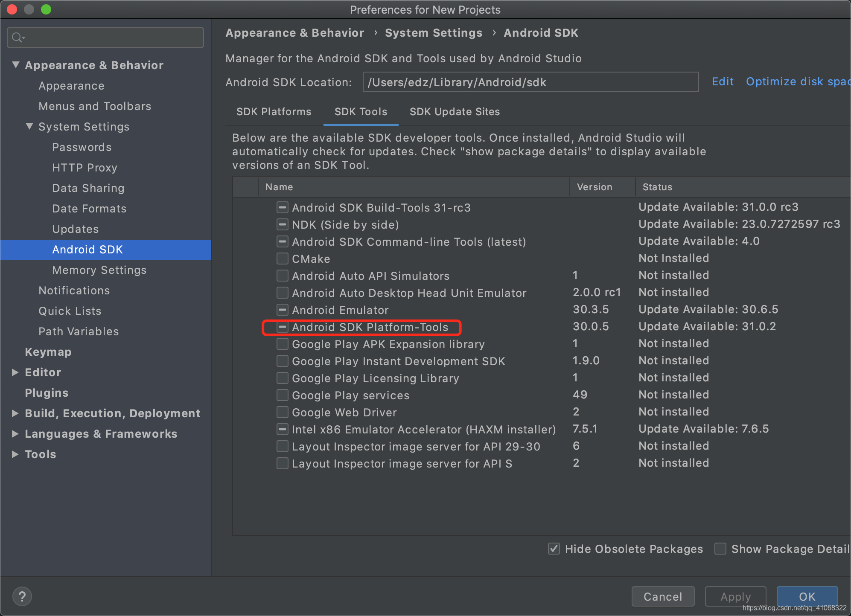Enable Show Package Details checkbox
Screen dimensions: 851x616
click(720, 549)
